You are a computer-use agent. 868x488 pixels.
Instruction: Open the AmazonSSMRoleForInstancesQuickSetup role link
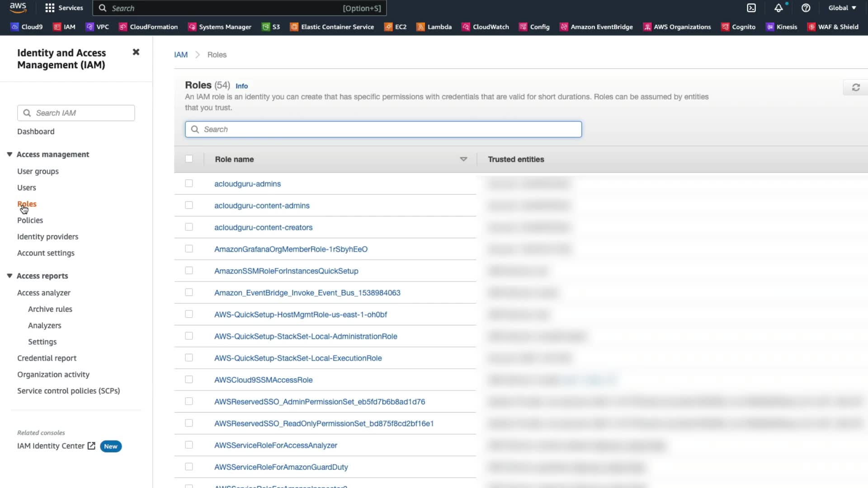tap(286, 271)
